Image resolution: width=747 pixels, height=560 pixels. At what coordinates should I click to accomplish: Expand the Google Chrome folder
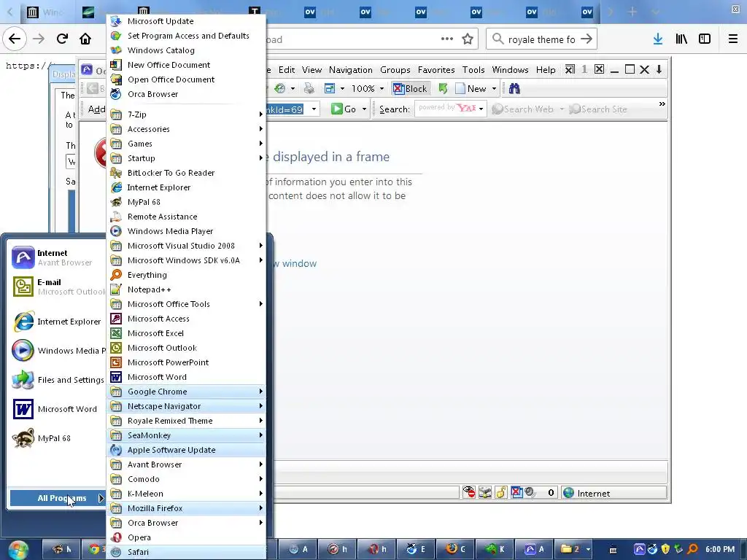[x=186, y=392]
